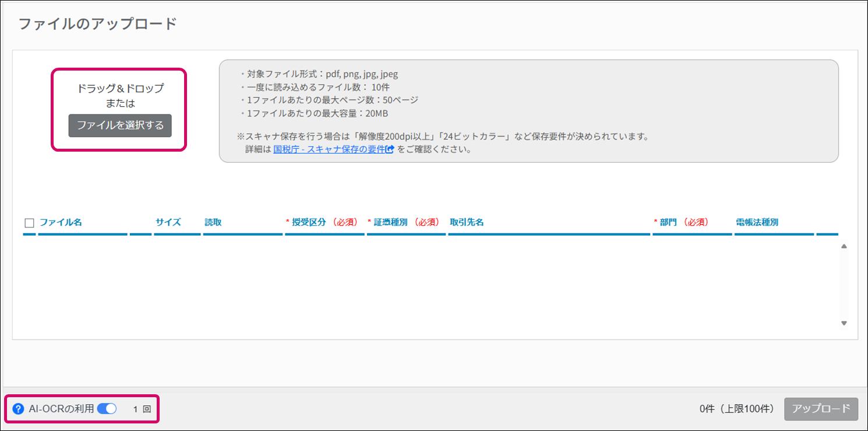The width and height of the screenshot is (868, 431).
Task: Click the サイズ column header
Action: click(x=168, y=222)
